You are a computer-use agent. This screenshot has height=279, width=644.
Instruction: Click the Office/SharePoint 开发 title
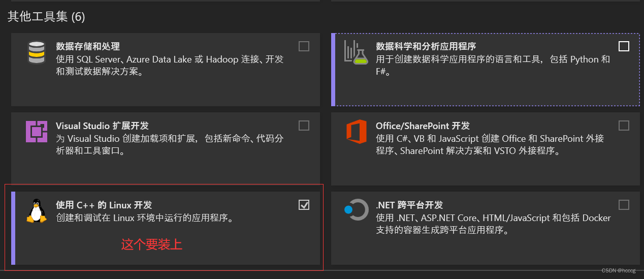(423, 126)
